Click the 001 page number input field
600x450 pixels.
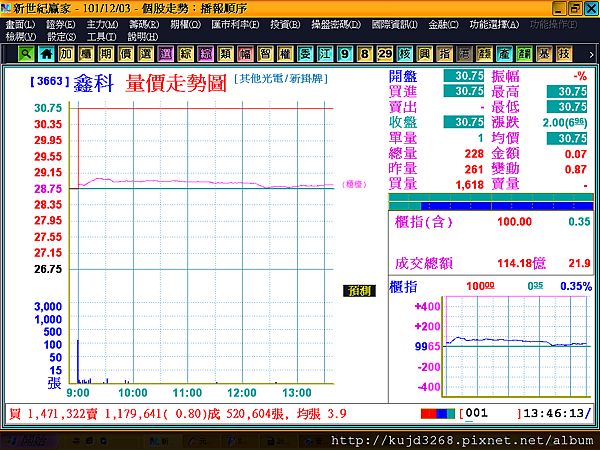[490, 413]
